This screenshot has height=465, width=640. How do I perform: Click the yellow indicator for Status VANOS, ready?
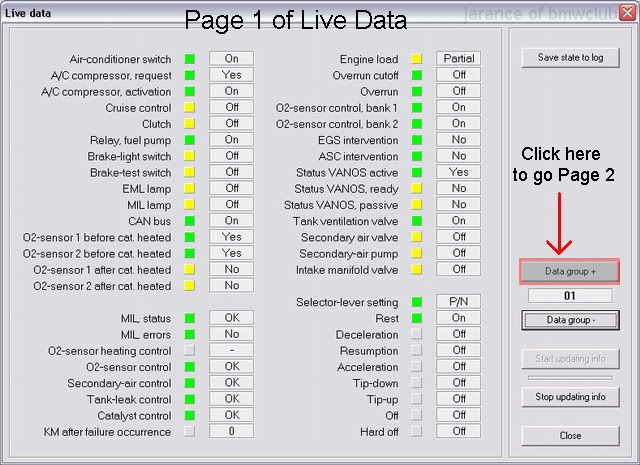click(416, 189)
